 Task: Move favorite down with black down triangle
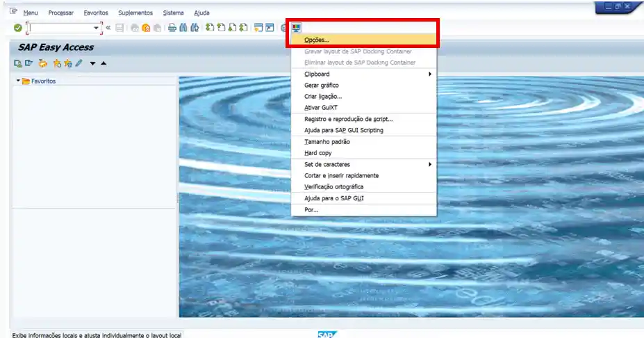tap(93, 63)
